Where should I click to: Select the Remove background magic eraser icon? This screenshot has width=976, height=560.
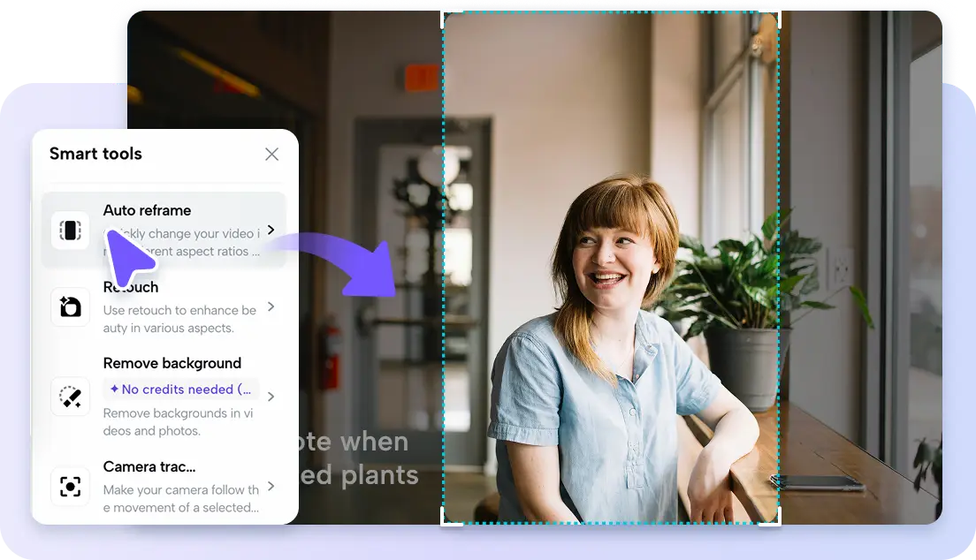(x=70, y=397)
